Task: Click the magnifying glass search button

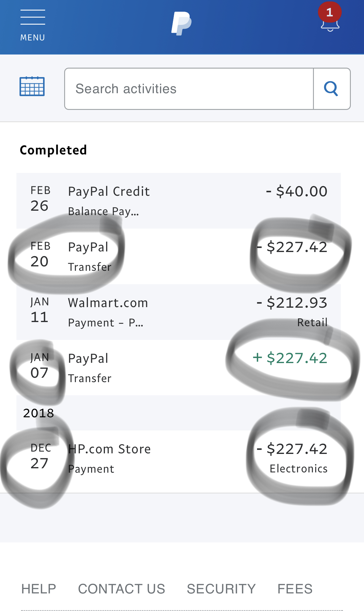Action: [x=331, y=89]
